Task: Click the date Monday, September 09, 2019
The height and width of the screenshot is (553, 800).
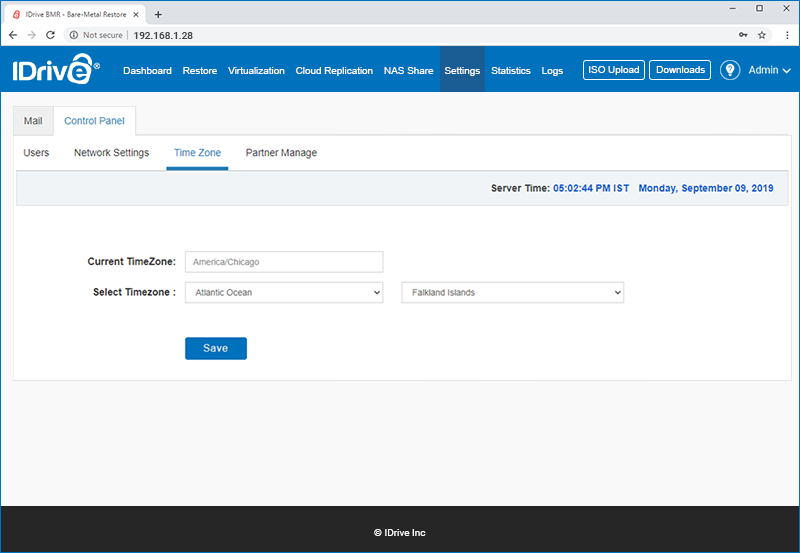Action: click(706, 188)
